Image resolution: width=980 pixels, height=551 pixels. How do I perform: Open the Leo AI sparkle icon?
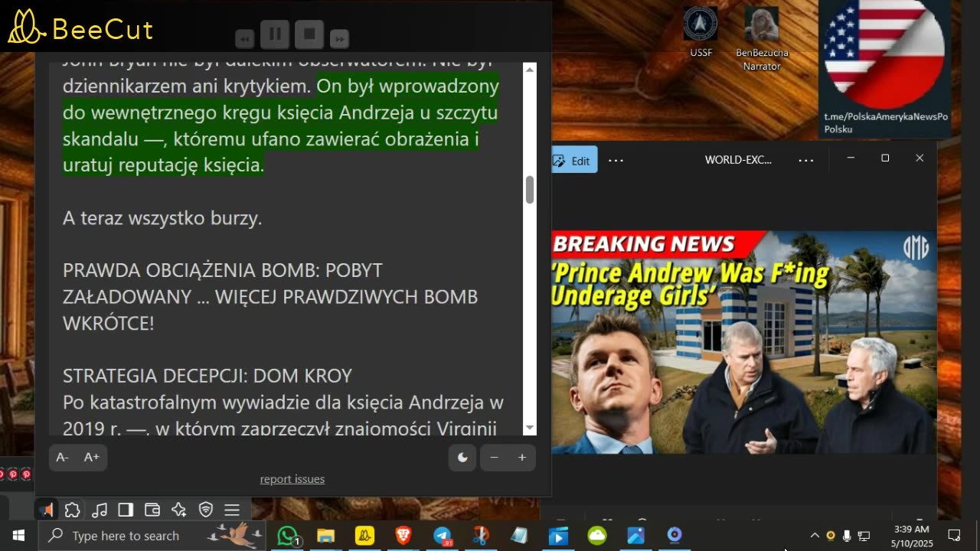click(179, 510)
